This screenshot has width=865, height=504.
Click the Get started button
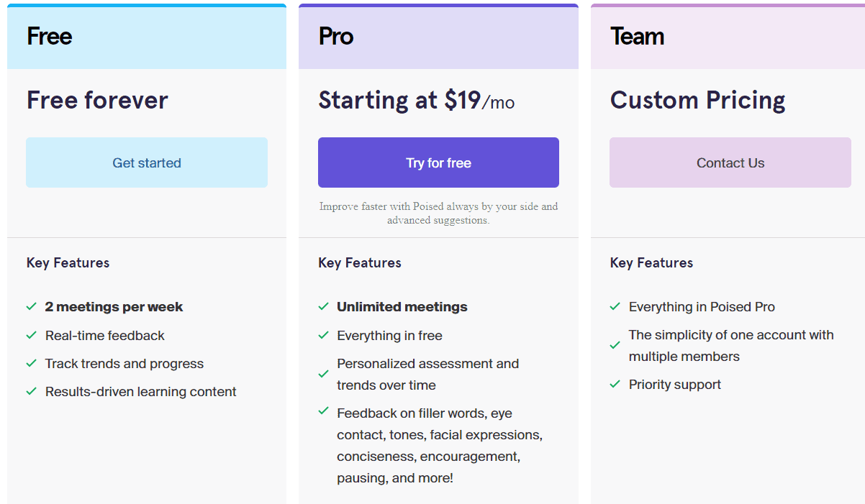pyautogui.click(x=147, y=162)
